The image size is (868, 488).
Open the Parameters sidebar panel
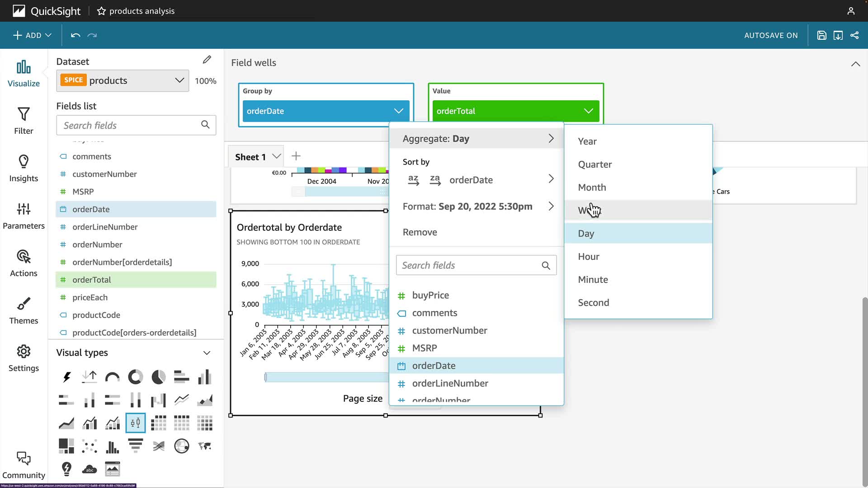tap(24, 216)
